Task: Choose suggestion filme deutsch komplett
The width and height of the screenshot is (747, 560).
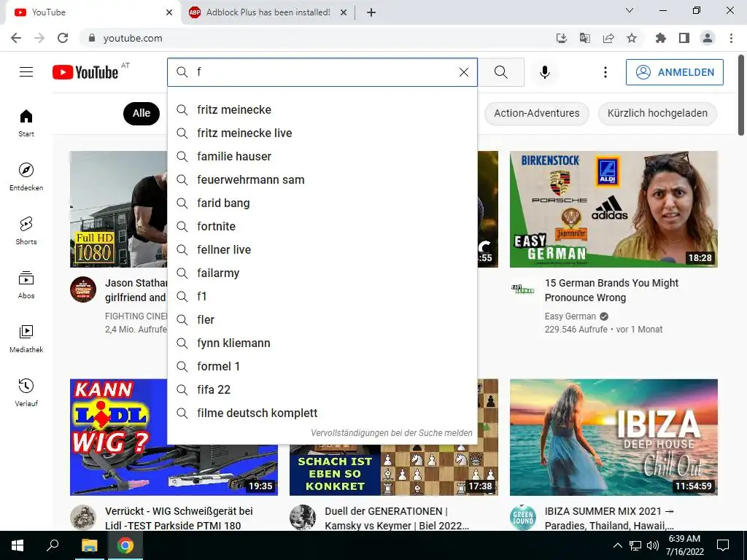Action: tap(322, 413)
